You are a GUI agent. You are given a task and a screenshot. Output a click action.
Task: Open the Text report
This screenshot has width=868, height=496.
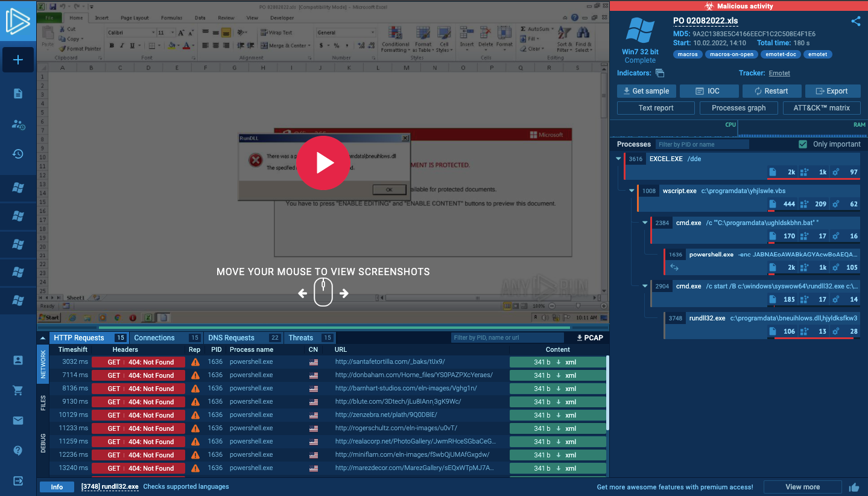tap(656, 108)
